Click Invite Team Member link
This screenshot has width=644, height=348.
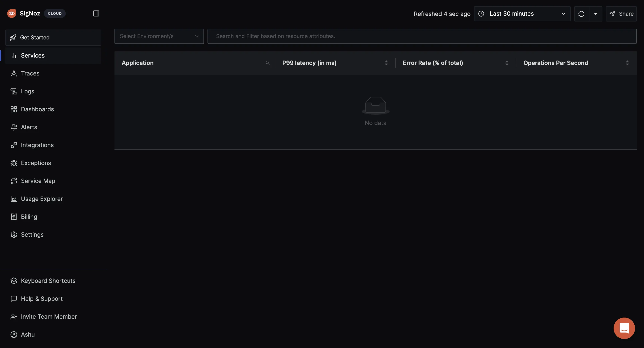point(49,316)
